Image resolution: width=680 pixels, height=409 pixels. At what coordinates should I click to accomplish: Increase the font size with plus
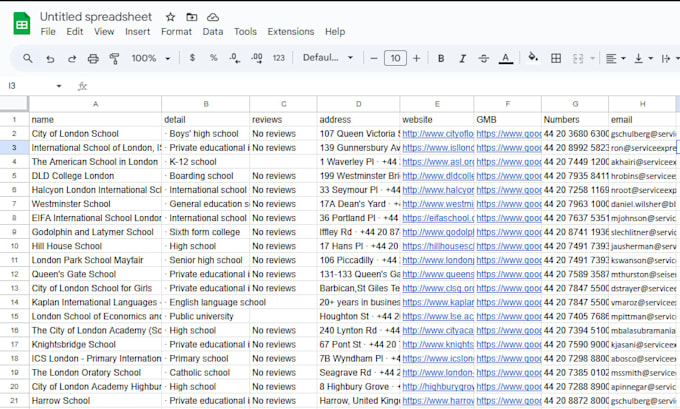[x=416, y=58]
